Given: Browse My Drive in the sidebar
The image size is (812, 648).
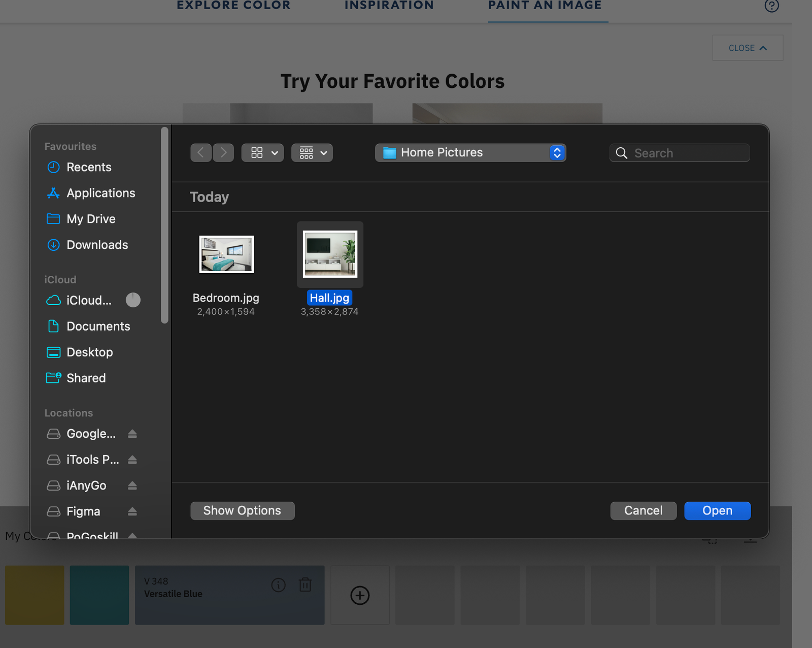Looking at the screenshot, I should [x=91, y=219].
